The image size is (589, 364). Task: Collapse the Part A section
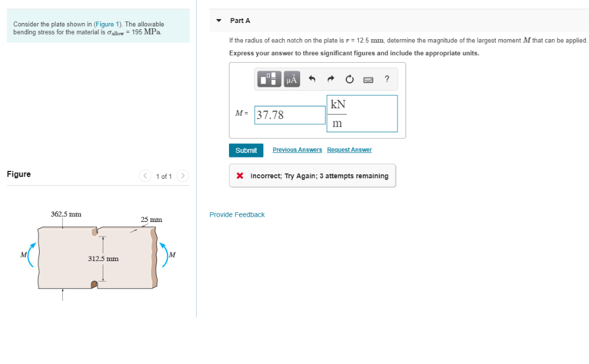219,21
